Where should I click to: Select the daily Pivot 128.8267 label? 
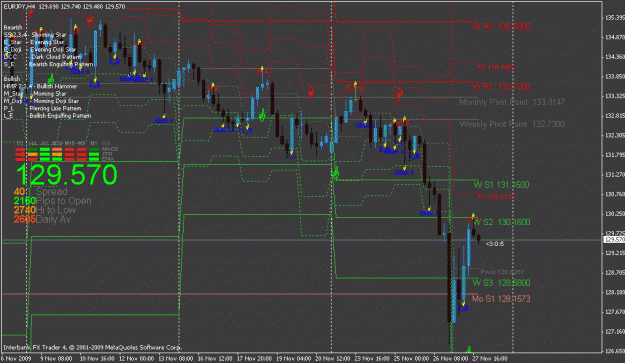[x=502, y=272]
